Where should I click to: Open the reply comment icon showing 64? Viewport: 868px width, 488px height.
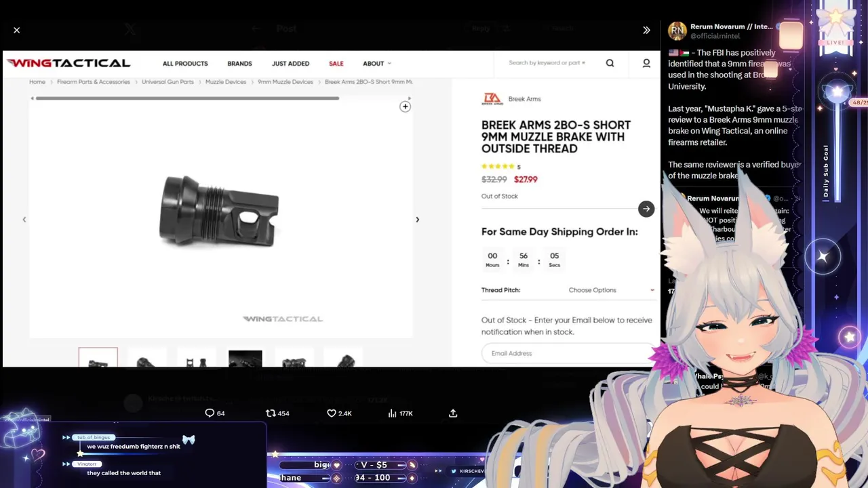pos(215,413)
